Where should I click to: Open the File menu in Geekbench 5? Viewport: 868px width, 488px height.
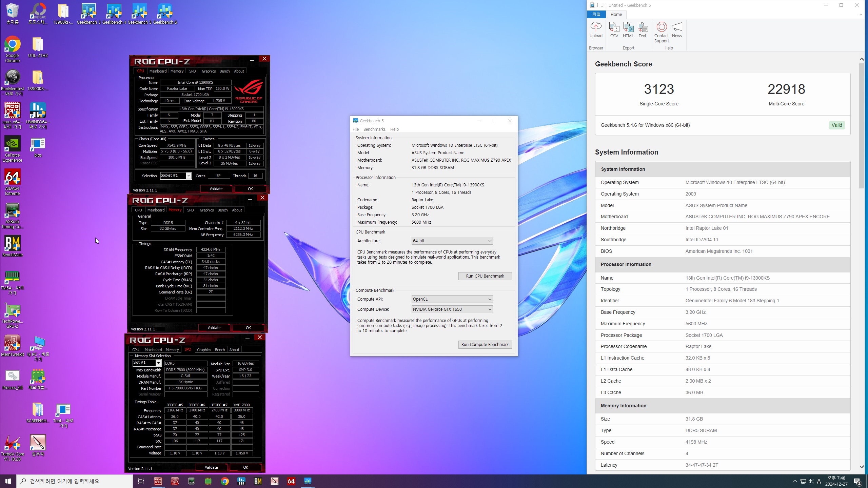[356, 129]
